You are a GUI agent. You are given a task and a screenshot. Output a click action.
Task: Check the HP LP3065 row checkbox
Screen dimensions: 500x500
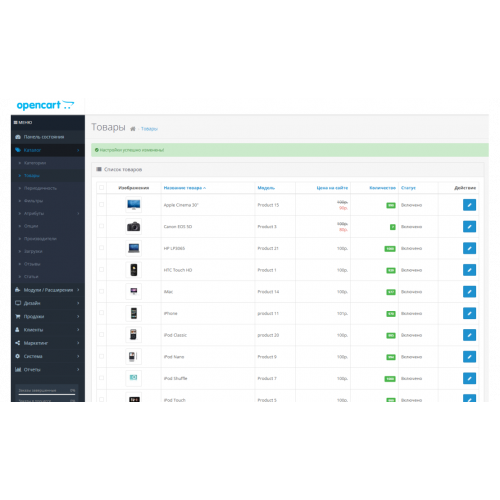click(x=101, y=248)
